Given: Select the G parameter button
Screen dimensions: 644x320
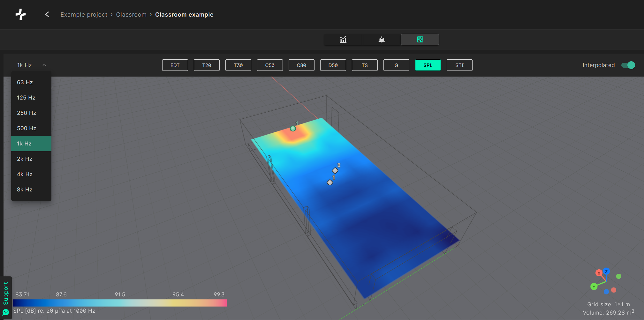Looking at the screenshot, I should click(x=396, y=65).
